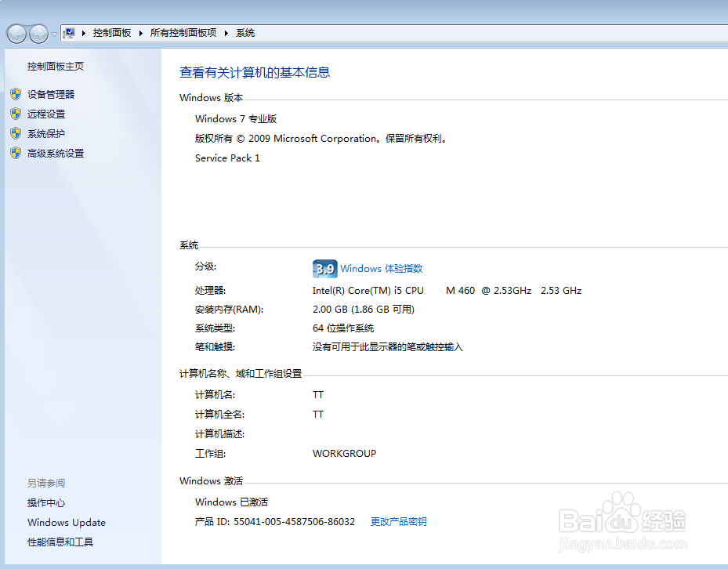Screen dimensions: 728x569
Task: Open 高级系统设置 using its shield icon
Action: click(x=16, y=153)
